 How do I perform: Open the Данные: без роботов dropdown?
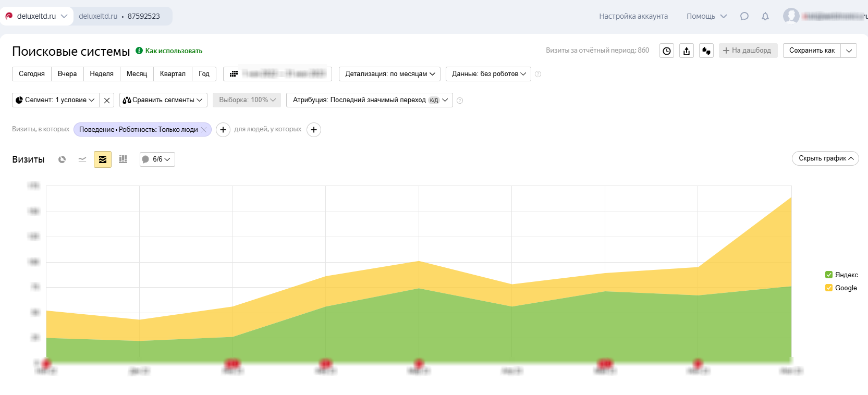point(488,74)
